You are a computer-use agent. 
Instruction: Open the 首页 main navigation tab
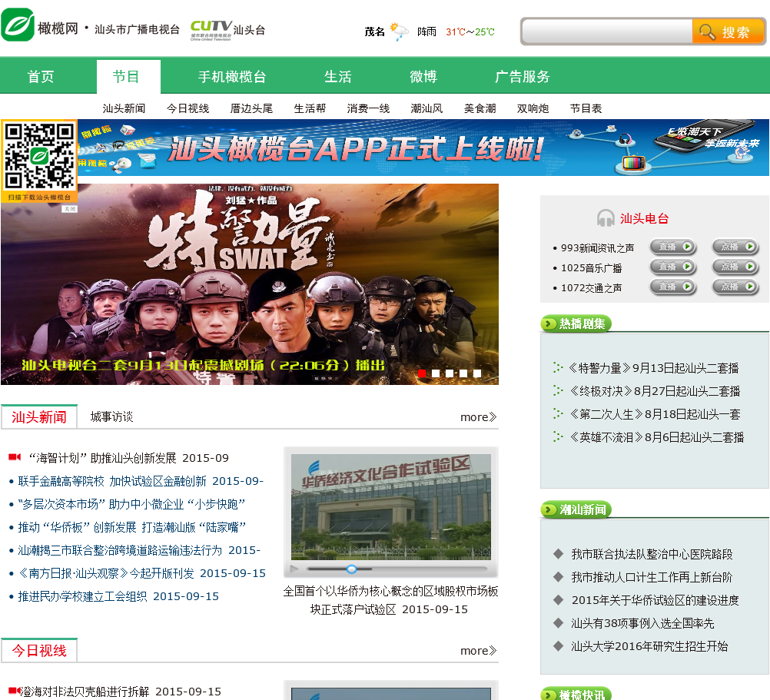point(40,77)
